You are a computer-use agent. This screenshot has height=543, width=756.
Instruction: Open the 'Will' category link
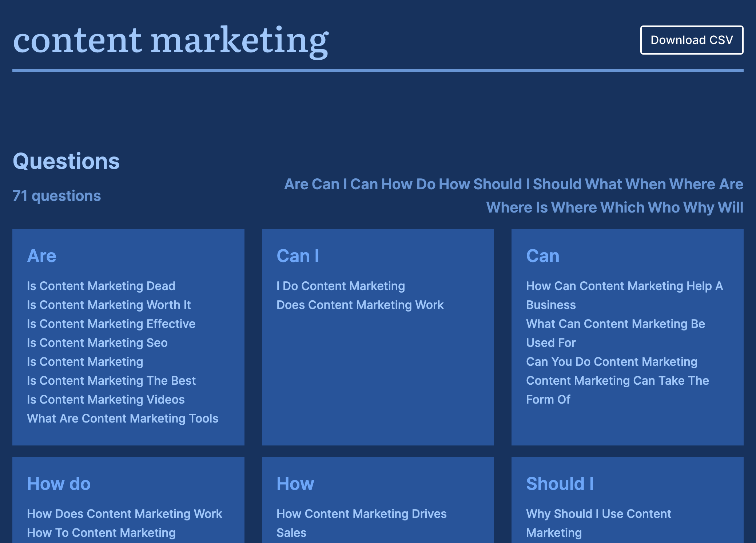click(x=731, y=207)
